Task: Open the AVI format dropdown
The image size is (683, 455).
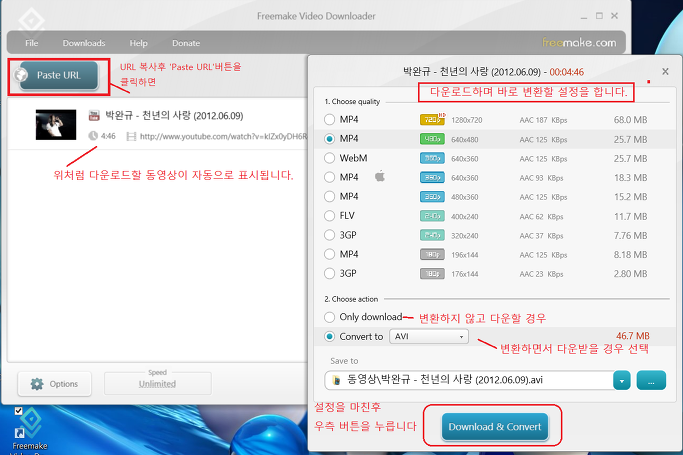Action: [429, 337]
